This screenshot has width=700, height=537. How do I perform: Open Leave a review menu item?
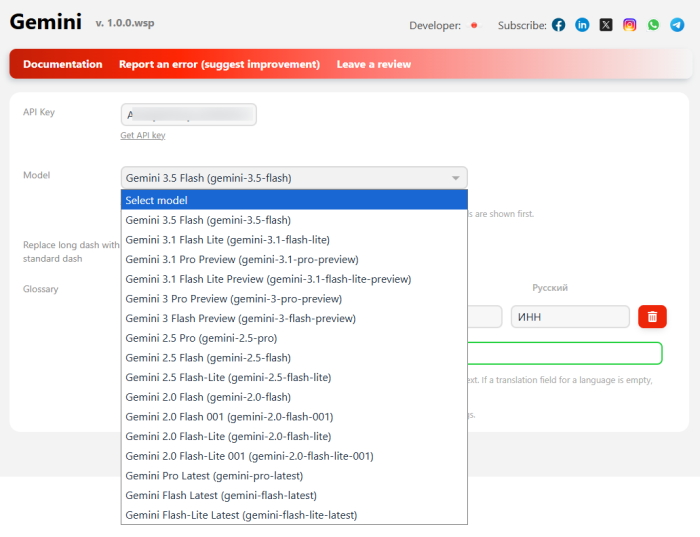point(374,64)
